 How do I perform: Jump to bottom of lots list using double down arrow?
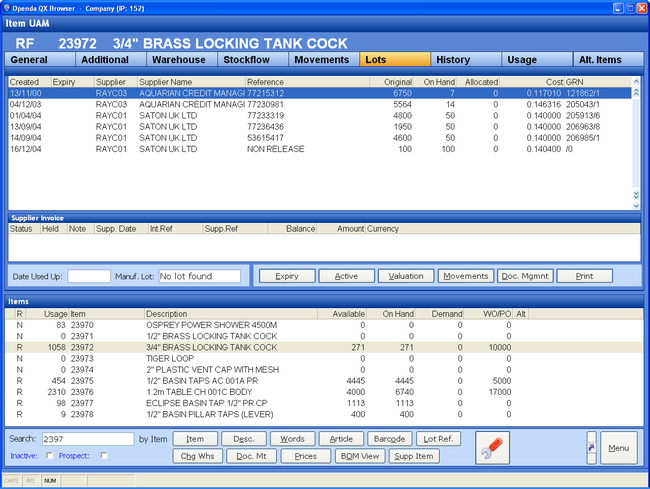[636, 195]
